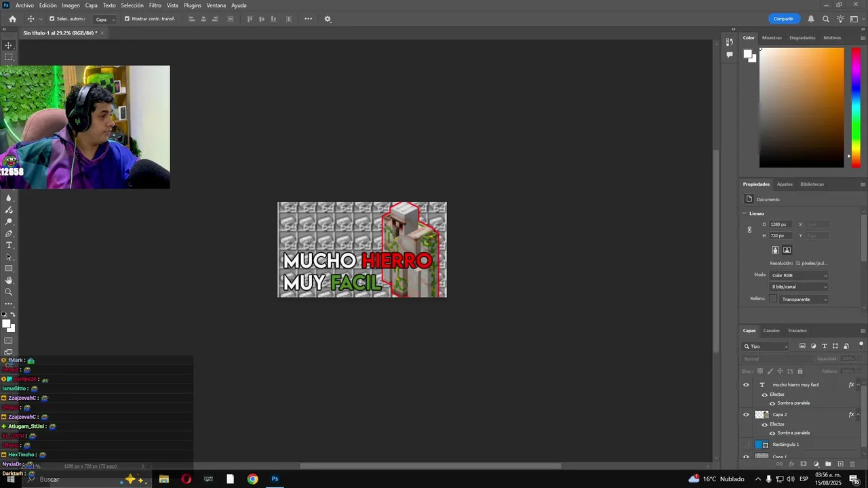Select the Path Selection tool
Image resolution: width=868 pixels, height=488 pixels.
[x=9, y=257]
